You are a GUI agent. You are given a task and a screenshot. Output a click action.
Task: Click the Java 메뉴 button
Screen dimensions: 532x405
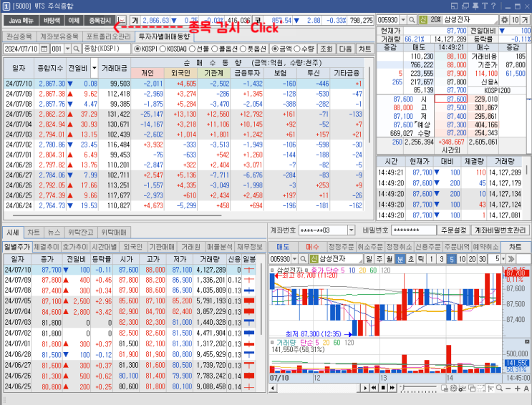click(x=21, y=20)
